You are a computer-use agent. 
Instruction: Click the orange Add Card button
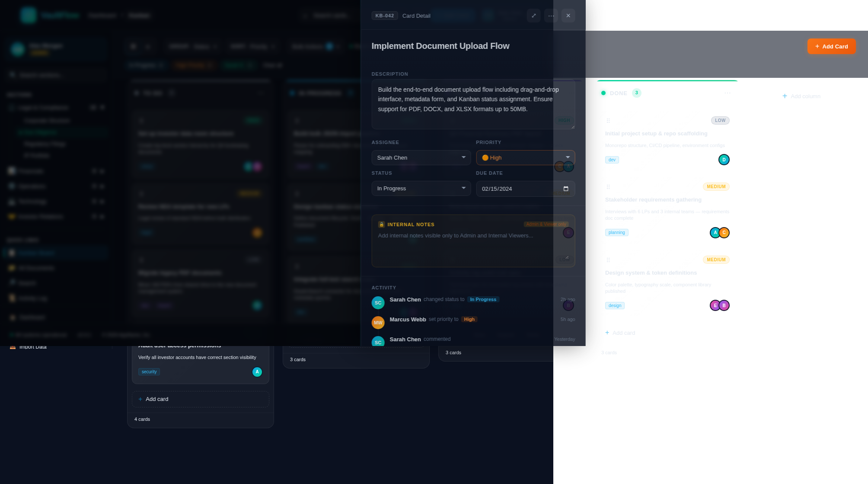pos(831,46)
